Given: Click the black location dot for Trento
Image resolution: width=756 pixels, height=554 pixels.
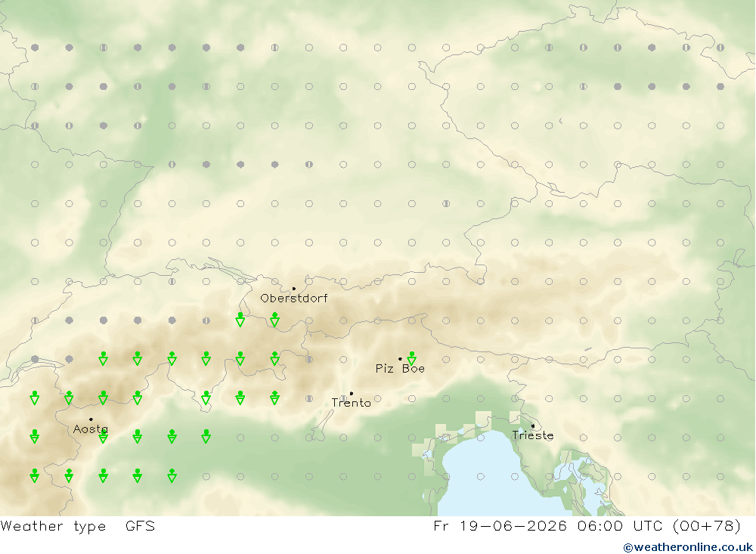Looking at the screenshot, I should 351,394.
